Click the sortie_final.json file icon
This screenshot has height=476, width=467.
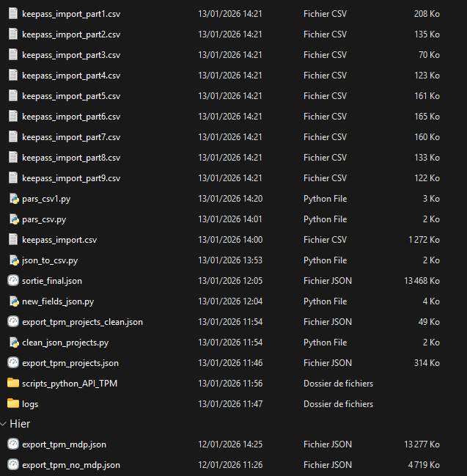pyautogui.click(x=12, y=280)
